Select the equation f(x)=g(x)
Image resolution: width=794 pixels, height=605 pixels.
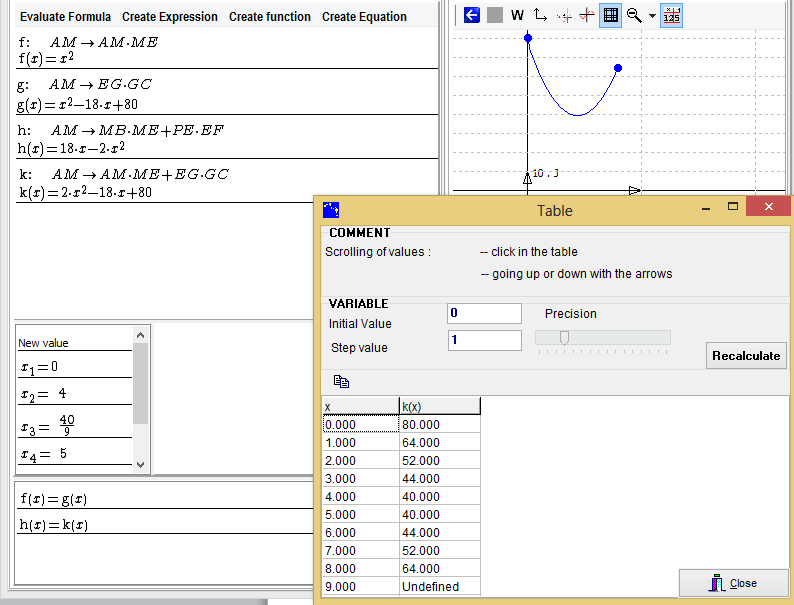[x=54, y=499]
